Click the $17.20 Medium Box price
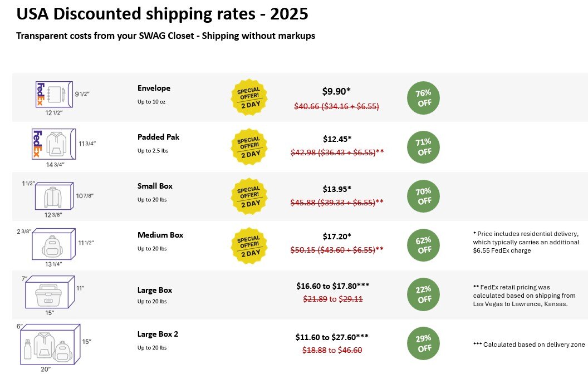 coord(337,237)
